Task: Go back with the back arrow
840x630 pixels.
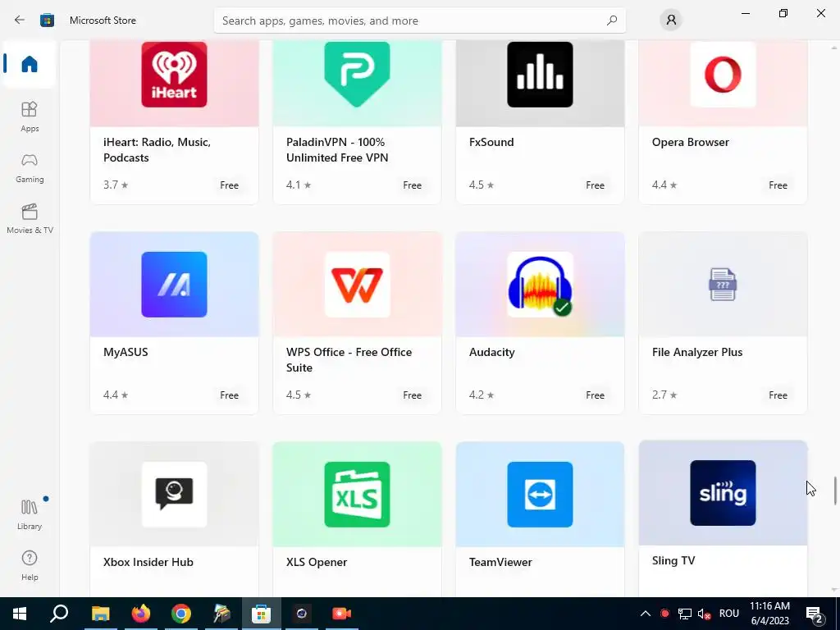Action: [x=20, y=20]
